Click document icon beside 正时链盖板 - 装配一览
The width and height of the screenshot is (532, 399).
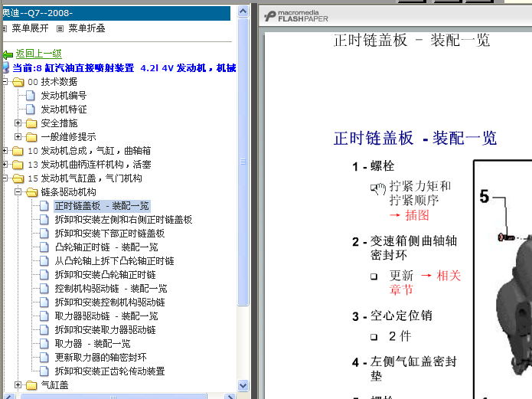coord(44,206)
